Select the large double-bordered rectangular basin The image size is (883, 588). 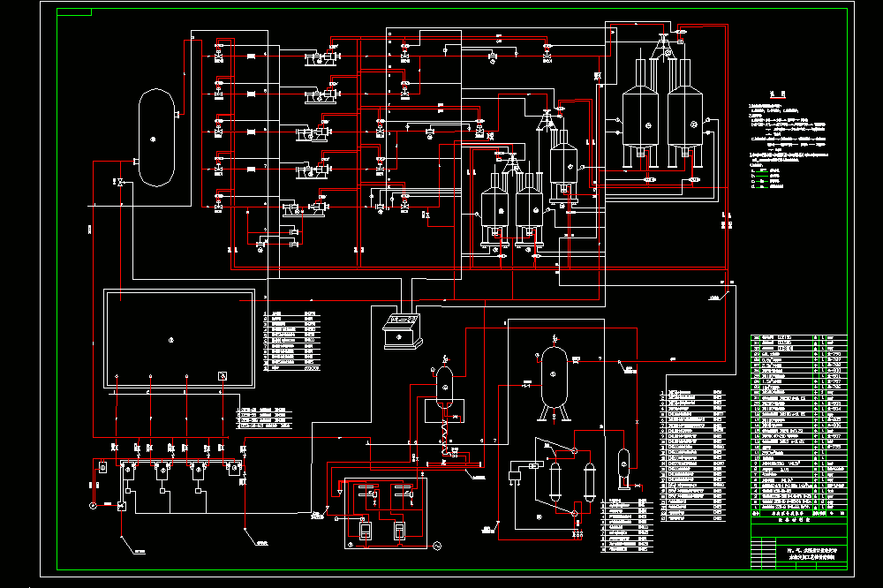click(x=179, y=338)
